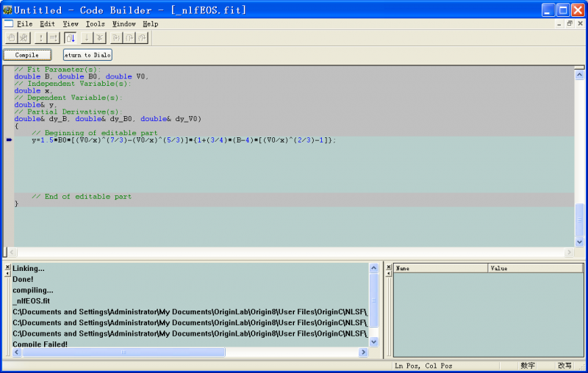The width and height of the screenshot is (588, 373).
Task: Click the Go (exclamation) debug icon
Action: 40,38
